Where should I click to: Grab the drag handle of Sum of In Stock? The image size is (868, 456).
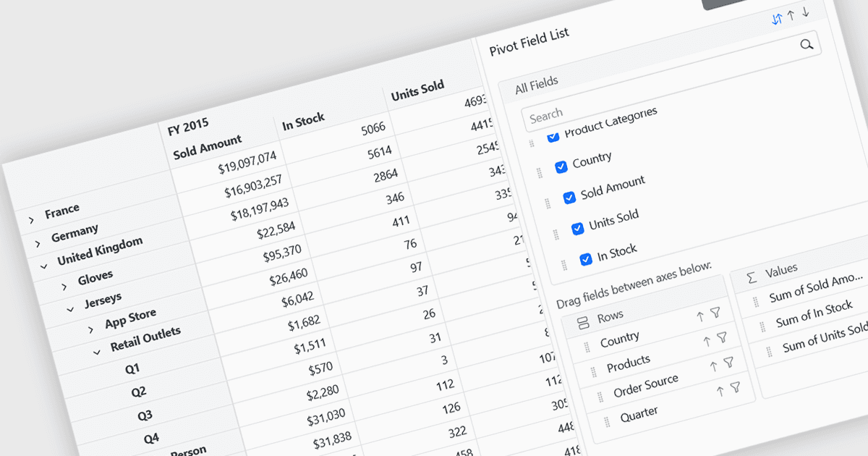click(762, 328)
